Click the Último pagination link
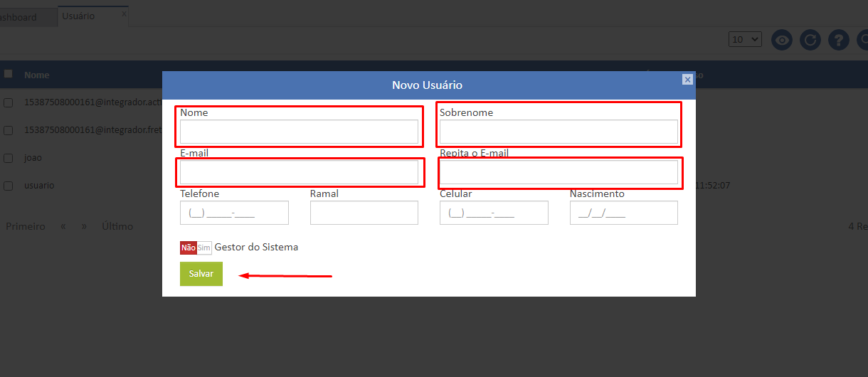The width and height of the screenshot is (868, 377). tap(117, 226)
